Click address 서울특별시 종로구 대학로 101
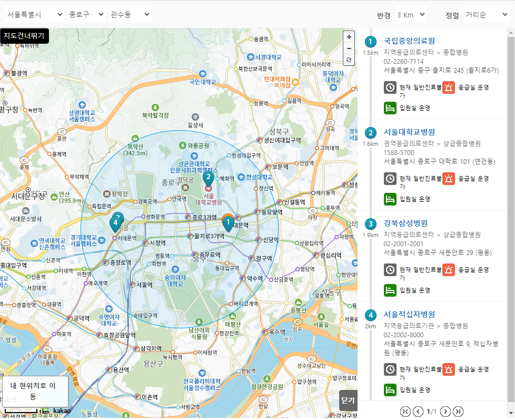 pos(440,161)
